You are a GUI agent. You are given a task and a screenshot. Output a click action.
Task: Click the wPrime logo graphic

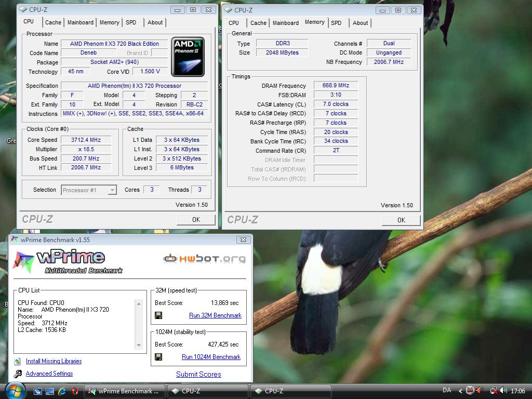pos(68,262)
